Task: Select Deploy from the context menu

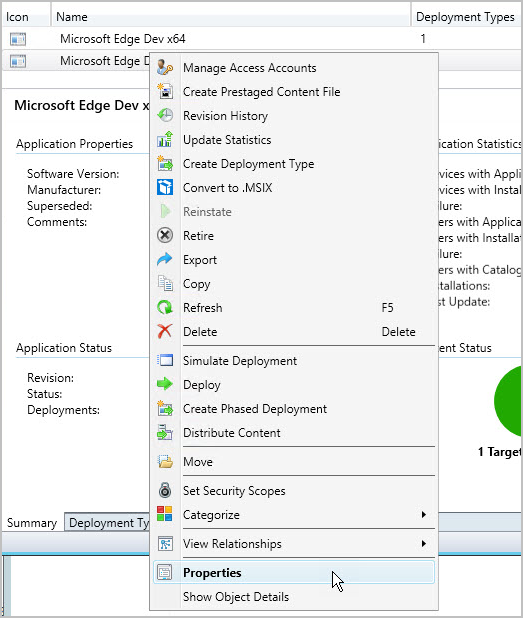Action: pyautogui.click(x=294, y=384)
